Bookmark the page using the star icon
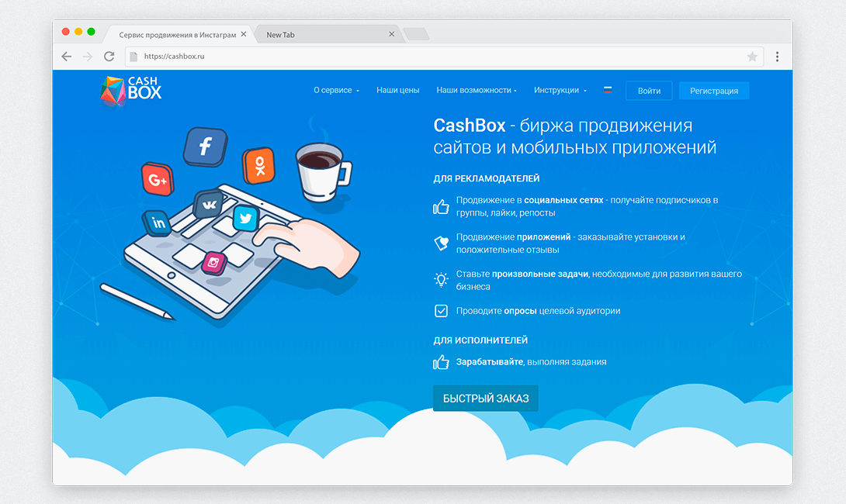Screen dimensions: 846x504 pos(752,57)
